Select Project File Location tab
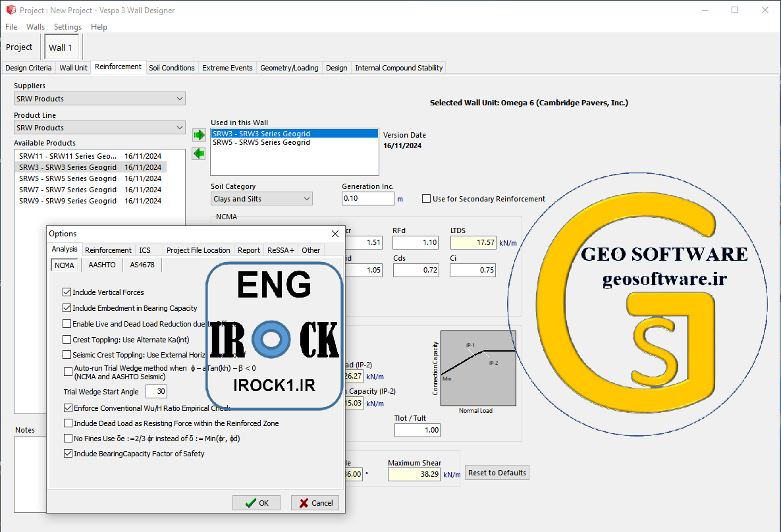Screen dimensions: 781x532 [x=198, y=250]
